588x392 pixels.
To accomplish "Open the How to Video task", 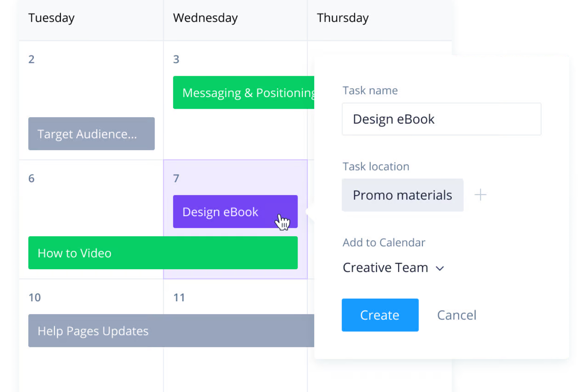I will 163,253.
